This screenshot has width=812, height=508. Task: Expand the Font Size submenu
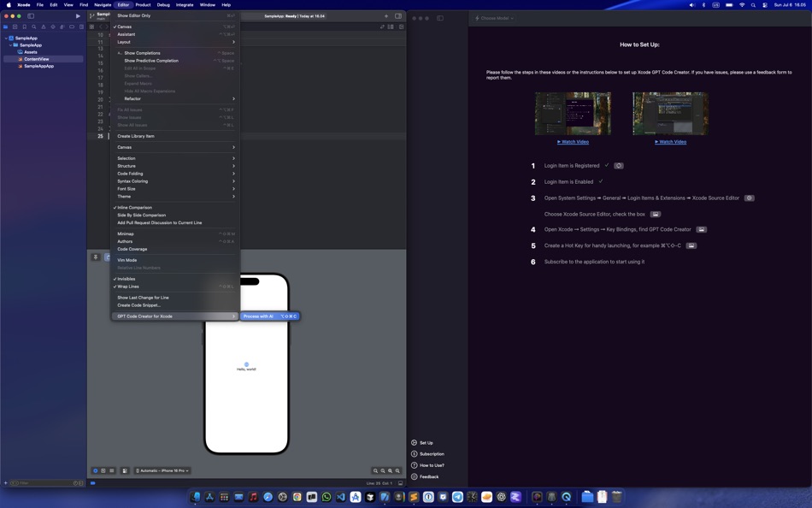pyautogui.click(x=174, y=189)
